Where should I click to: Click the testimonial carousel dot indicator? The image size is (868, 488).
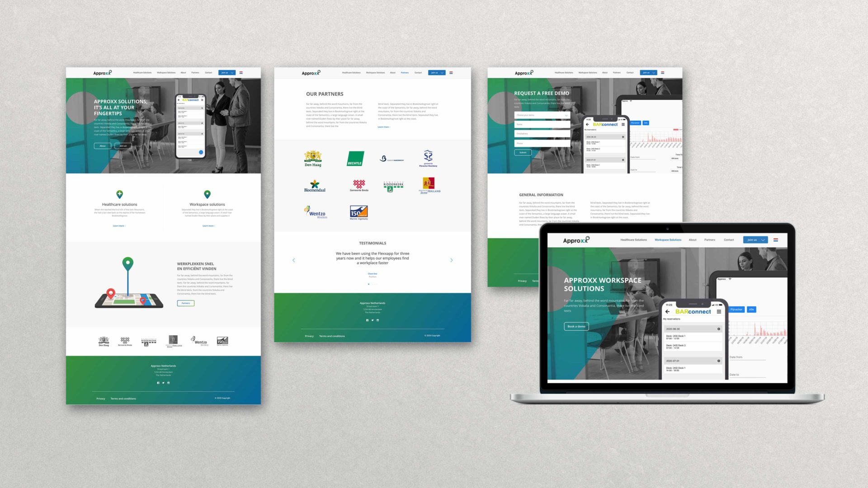368,284
